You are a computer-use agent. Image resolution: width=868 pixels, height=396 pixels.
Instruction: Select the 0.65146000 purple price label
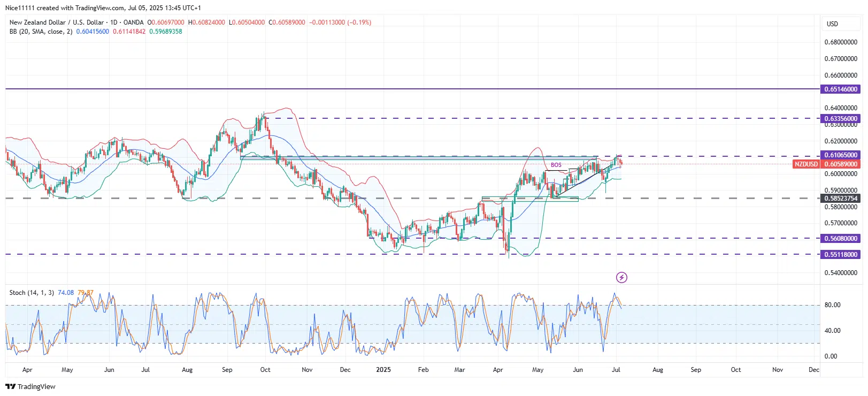pos(841,89)
